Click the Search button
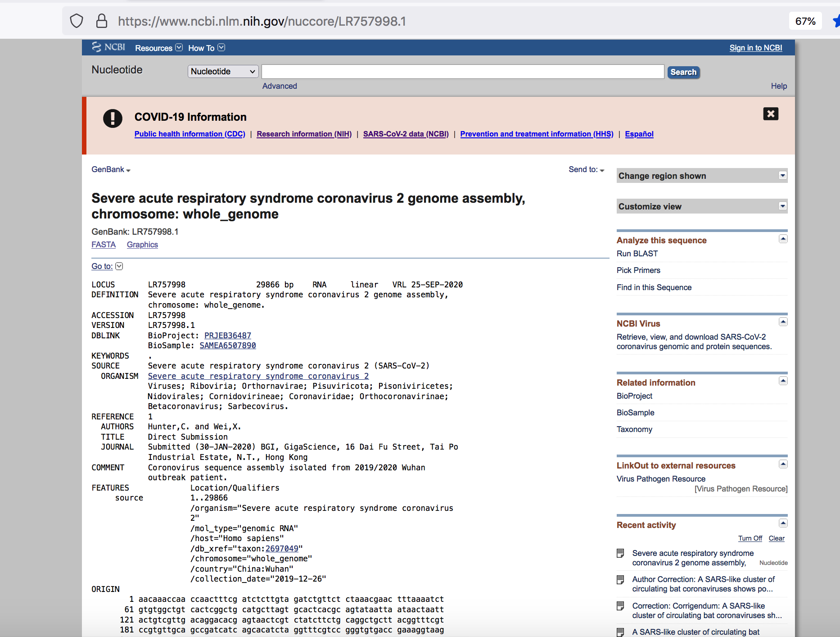The image size is (840, 637). pyautogui.click(x=683, y=72)
